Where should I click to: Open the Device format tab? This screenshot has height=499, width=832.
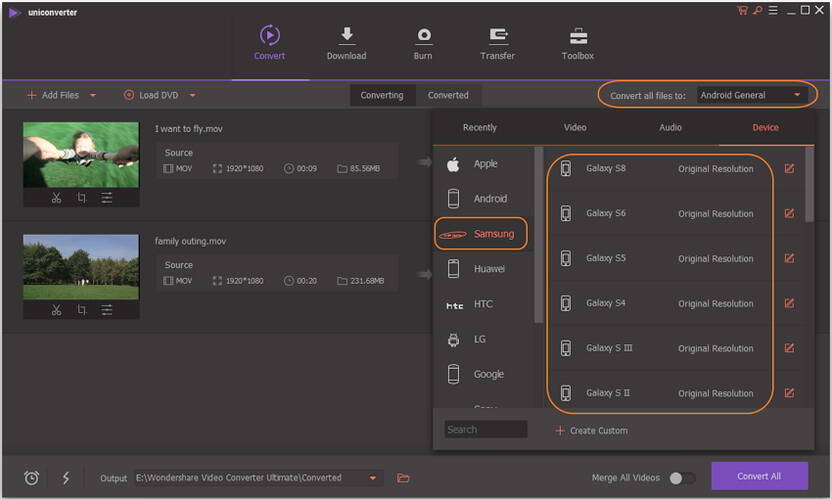tap(766, 127)
